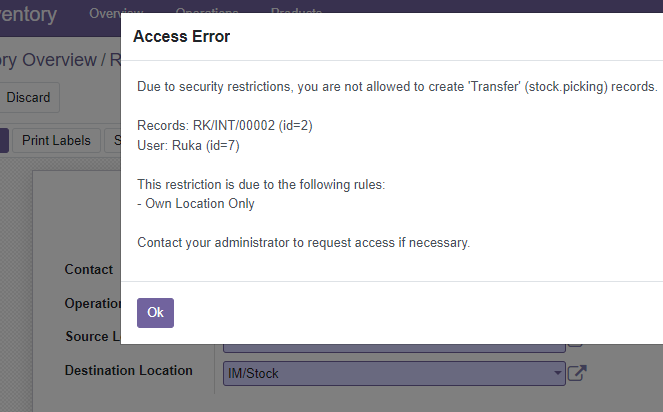Click the Destination Location field label
Screen dimensions: 663x412
(x=129, y=371)
